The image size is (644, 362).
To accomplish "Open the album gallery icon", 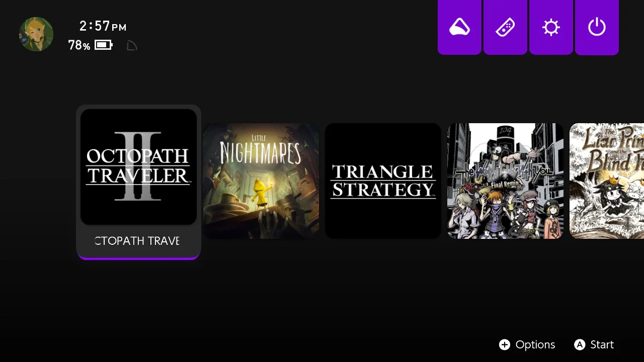I will (459, 27).
